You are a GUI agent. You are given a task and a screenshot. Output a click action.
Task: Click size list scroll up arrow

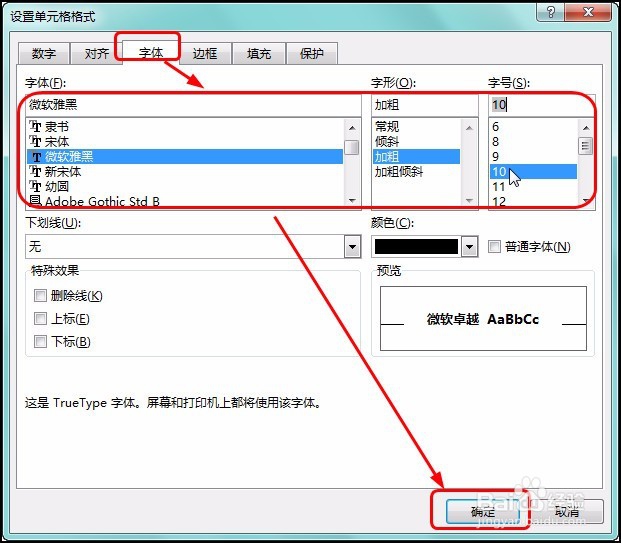coord(586,128)
